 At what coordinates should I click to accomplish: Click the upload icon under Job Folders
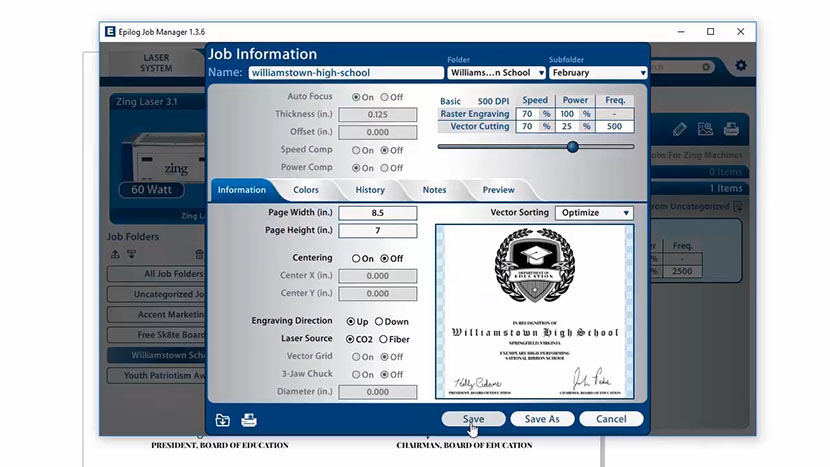coord(115,255)
